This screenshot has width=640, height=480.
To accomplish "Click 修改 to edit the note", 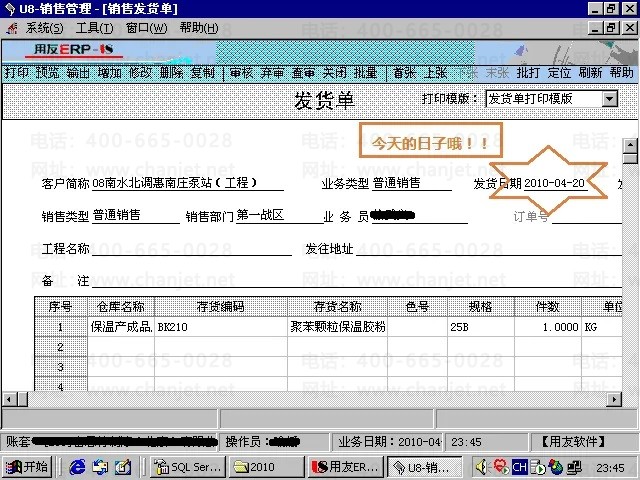I will (140, 73).
